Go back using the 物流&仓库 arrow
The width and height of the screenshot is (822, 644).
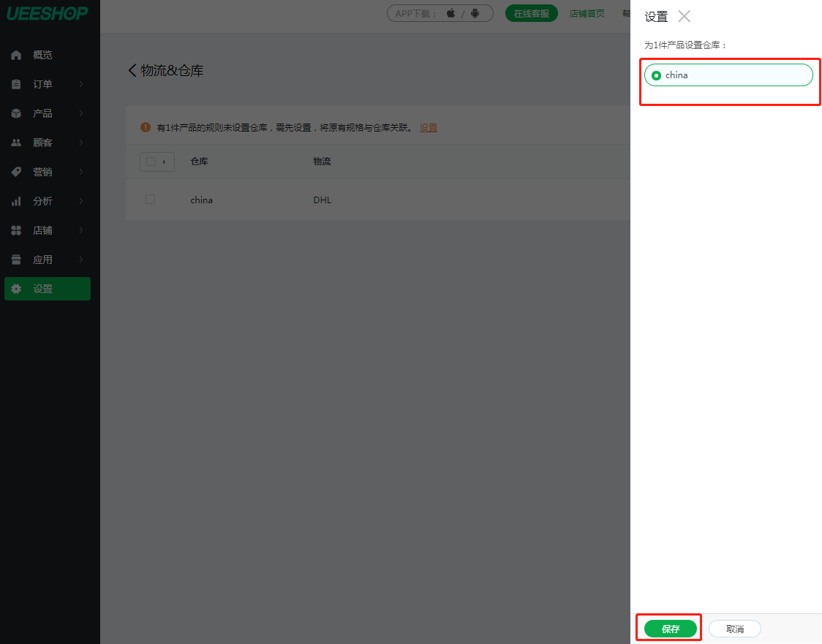[x=132, y=70]
